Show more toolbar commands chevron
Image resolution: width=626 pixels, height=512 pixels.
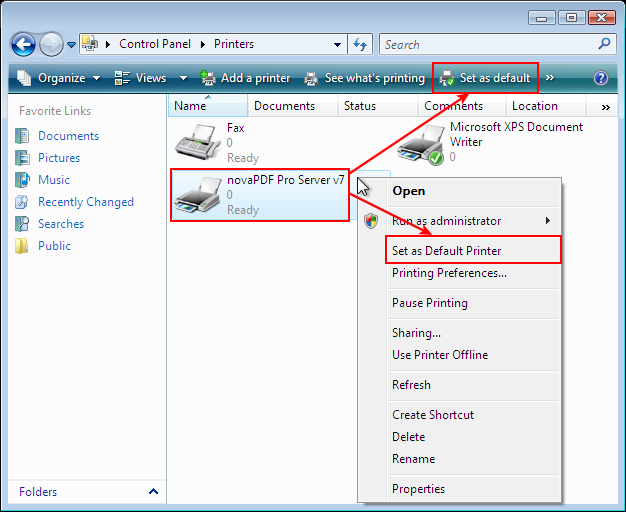[x=550, y=77]
